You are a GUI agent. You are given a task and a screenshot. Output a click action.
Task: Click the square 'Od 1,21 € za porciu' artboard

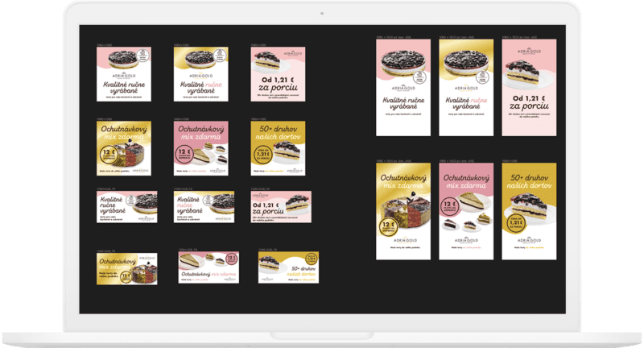279,75
